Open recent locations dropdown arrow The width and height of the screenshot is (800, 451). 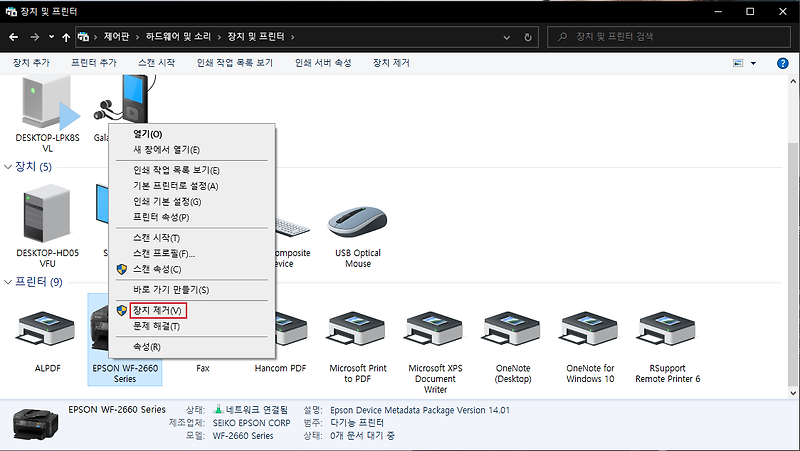tap(52, 37)
